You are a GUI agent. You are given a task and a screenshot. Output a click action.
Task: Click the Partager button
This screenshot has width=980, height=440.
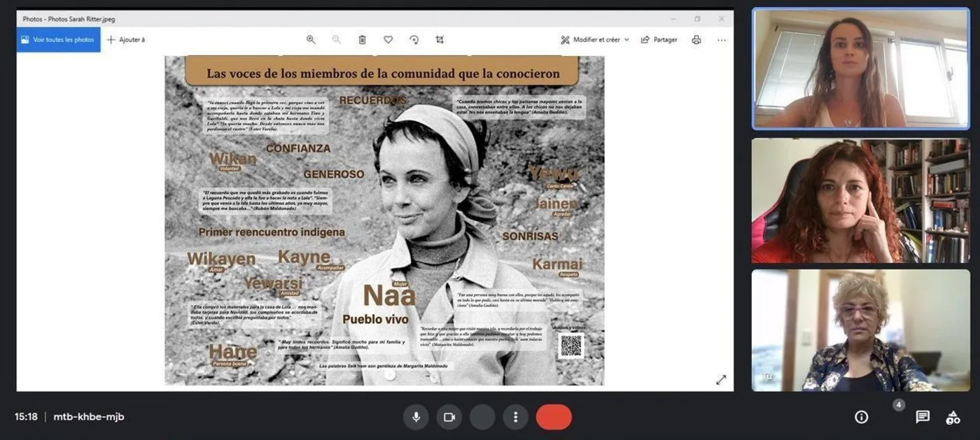(x=659, y=40)
